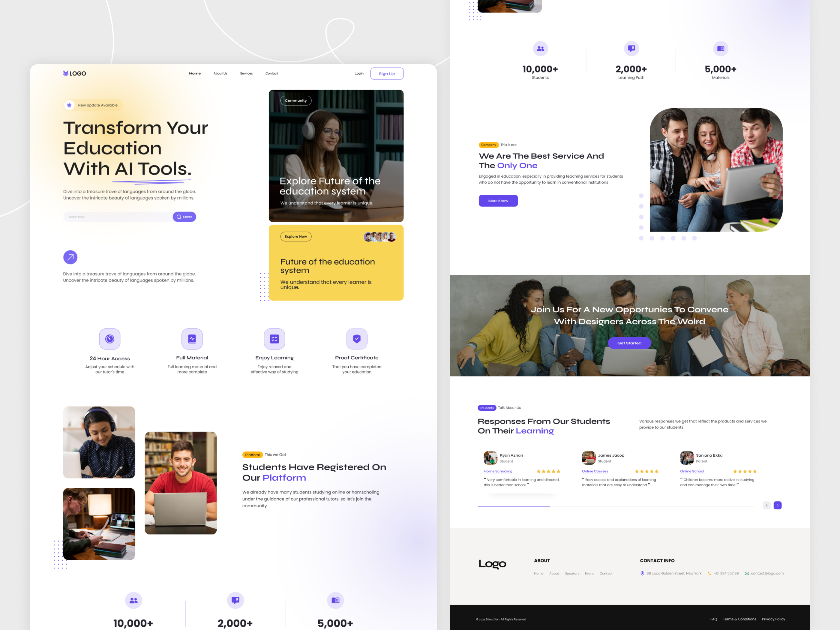Click the 2,000+ Learning Path chat icon
The height and width of the screenshot is (630, 840).
[631, 49]
